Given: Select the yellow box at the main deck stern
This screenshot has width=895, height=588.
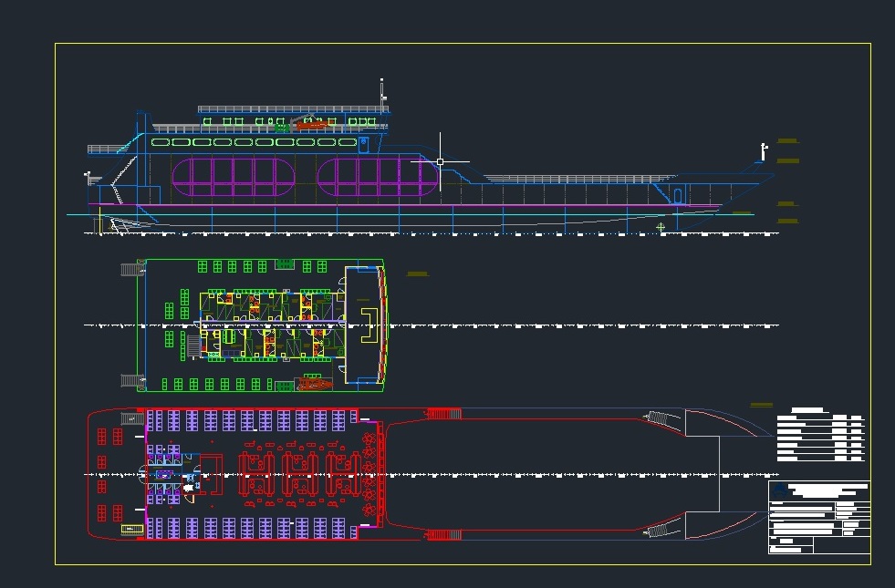Looking at the screenshot, I should tap(132, 529).
